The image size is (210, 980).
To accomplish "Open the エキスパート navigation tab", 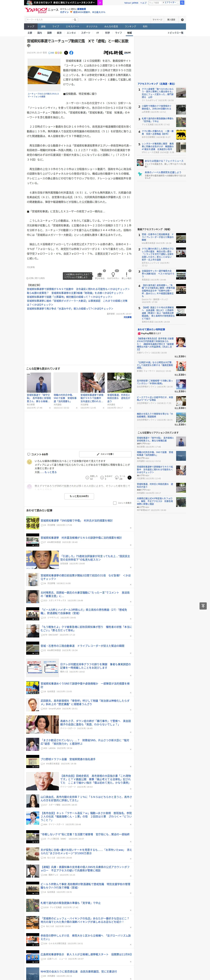I will pyautogui.click(x=72, y=27).
